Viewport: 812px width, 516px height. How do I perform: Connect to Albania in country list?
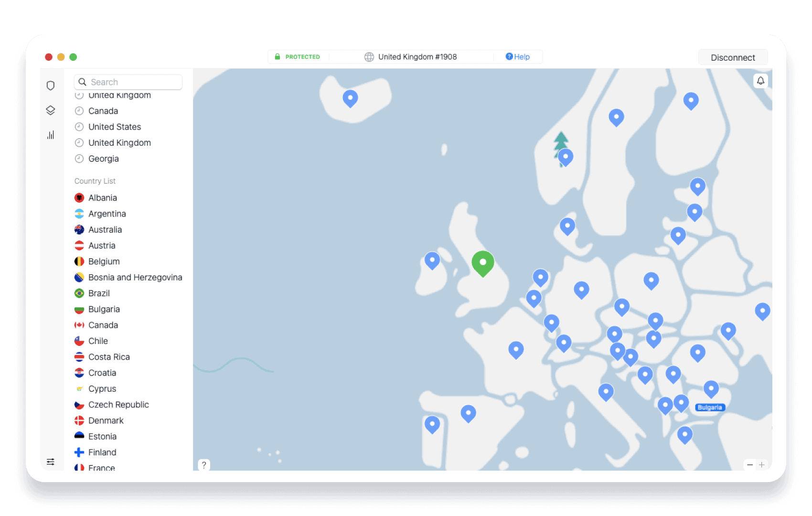96,198
